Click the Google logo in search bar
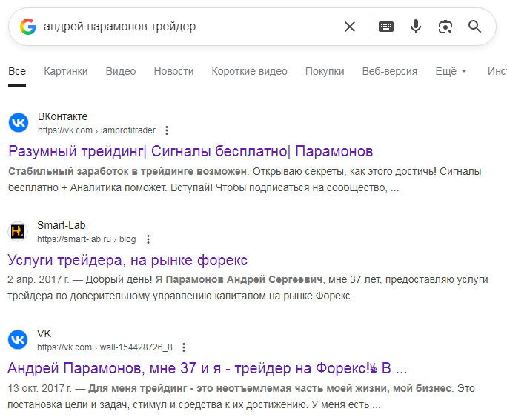 pyautogui.click(x=28, y=27)
